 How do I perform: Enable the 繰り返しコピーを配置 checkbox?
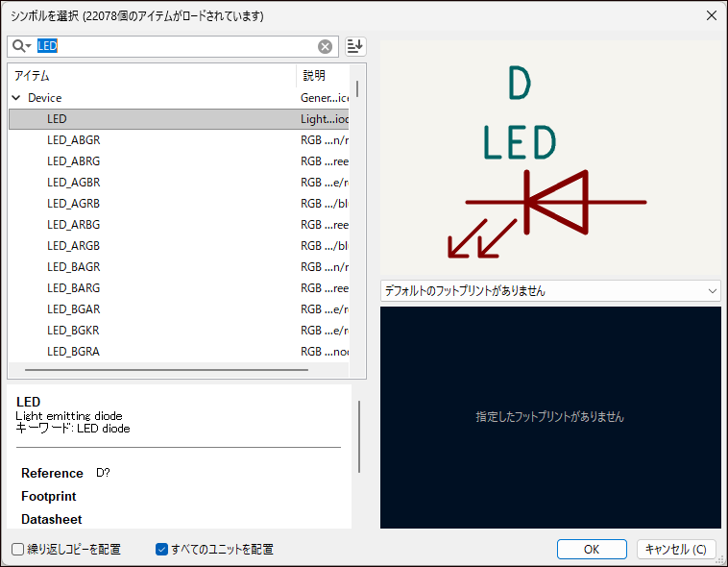(x=18, y=550)
